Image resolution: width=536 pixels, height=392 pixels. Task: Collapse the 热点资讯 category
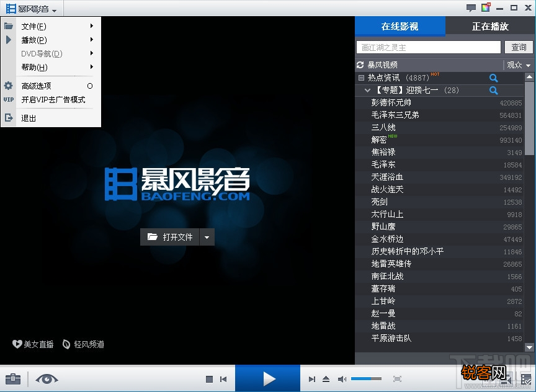(x=361, y=78)
